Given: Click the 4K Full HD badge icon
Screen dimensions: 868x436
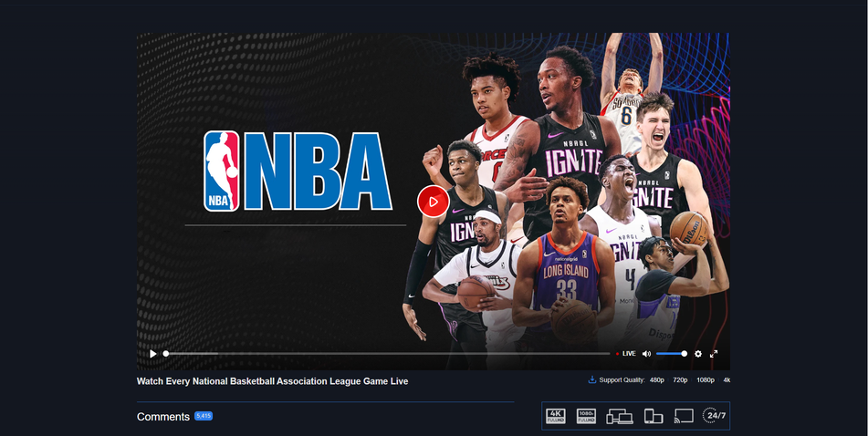Looking at the screenshot, I should (x=556, y=416).
